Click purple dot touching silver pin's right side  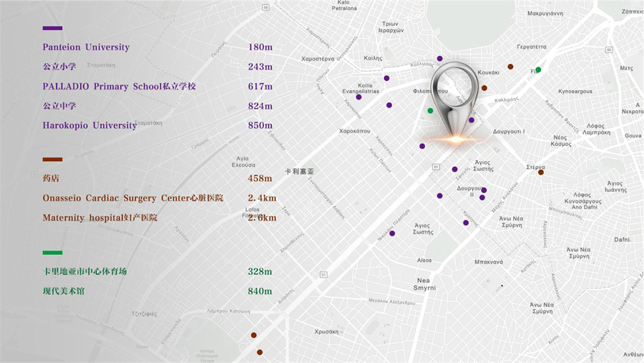472,120
